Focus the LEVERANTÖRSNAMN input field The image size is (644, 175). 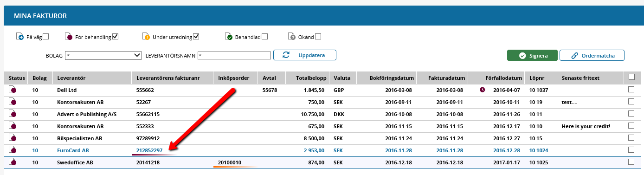pos(234,55)
